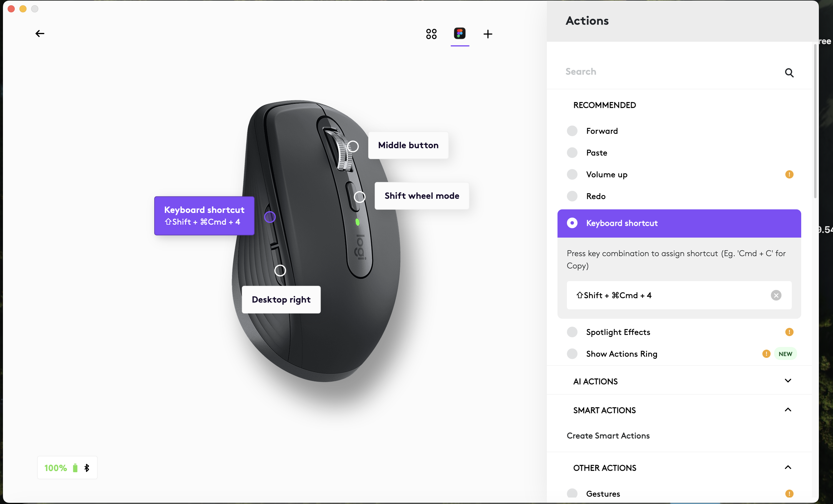Add a new application with plus icon
This screenshot has width=833, height=504.
487,34
